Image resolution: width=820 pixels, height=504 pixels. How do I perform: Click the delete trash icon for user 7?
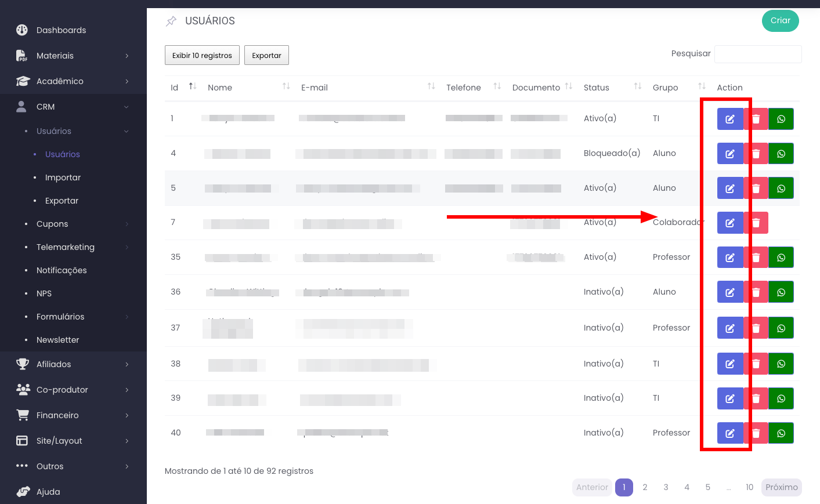click(x=756, y=223)
